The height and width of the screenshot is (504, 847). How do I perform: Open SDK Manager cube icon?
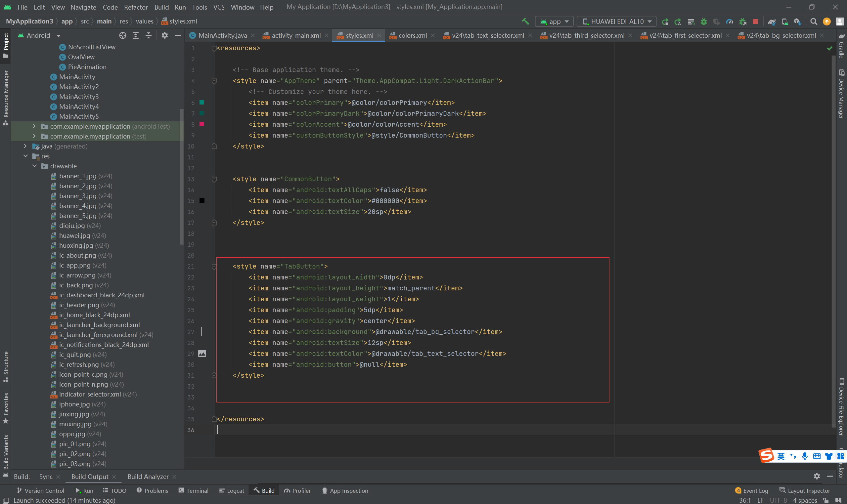click(x=797, y=21)
